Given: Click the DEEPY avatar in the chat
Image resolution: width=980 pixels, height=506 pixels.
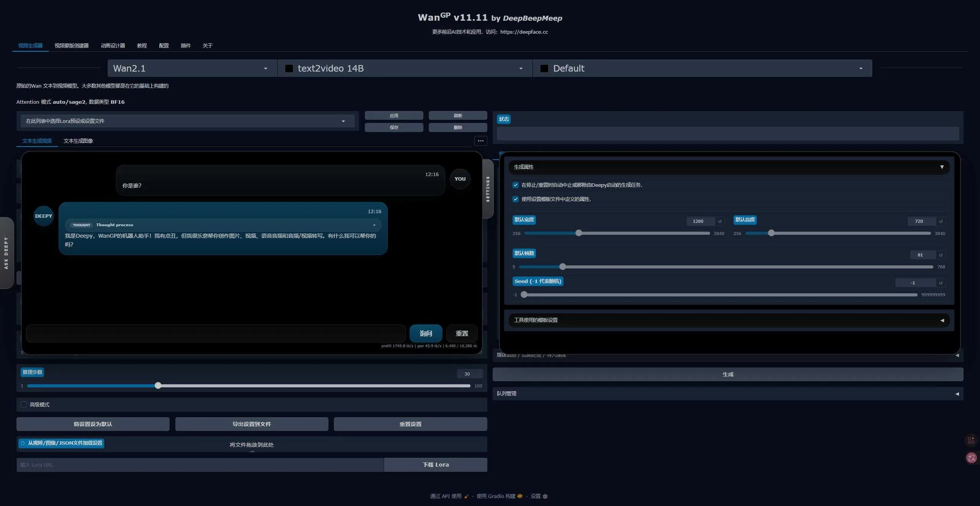Looking at the screenshot, I should tap(43, 215).
